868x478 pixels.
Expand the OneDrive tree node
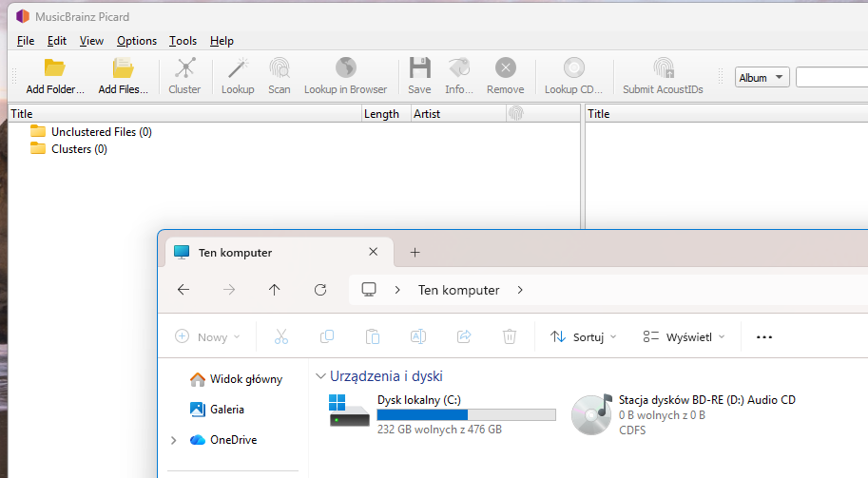point(173,440)
